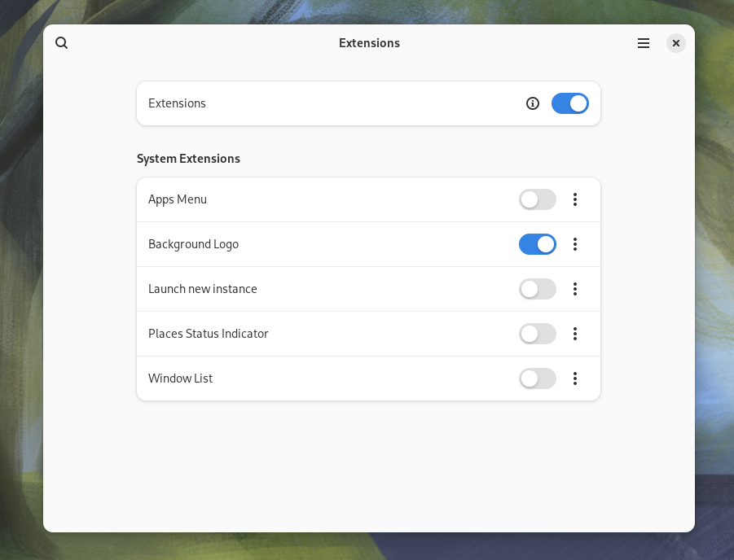Click the Launch new instance label

[x=203, y=289]
